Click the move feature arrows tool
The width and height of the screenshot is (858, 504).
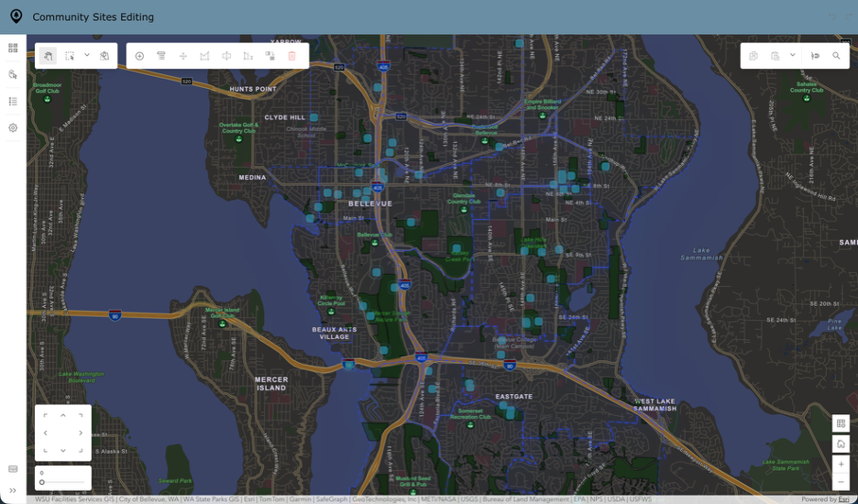(182, 56)
